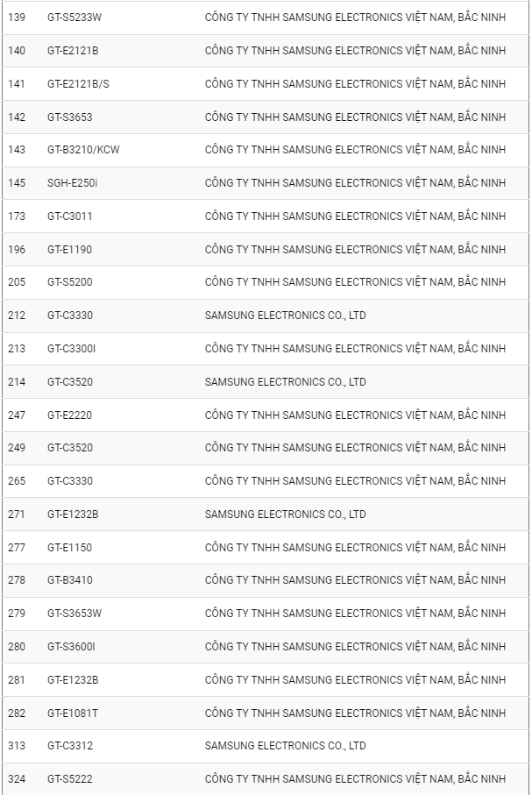Click row 214 GT-C3520 entry
The width and height of the screenshot is (532, 795).
point(266,382)
